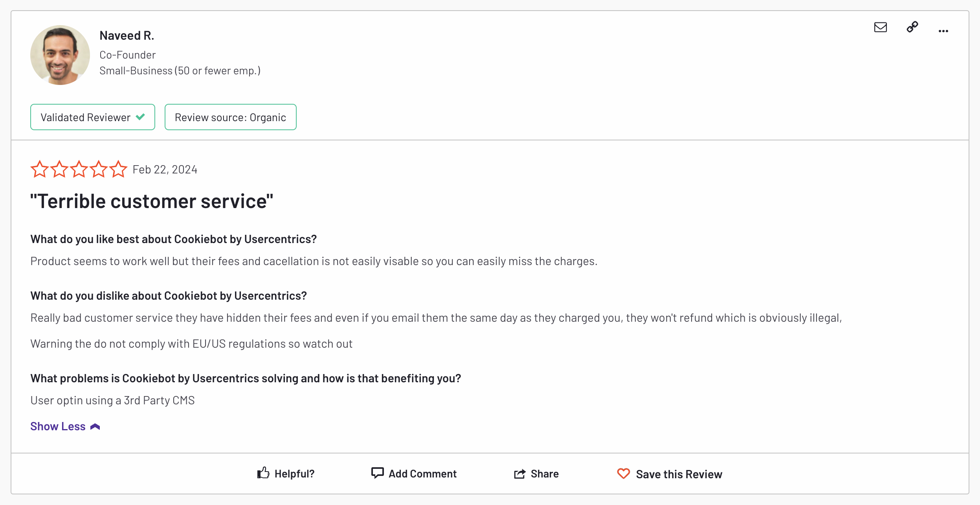The height and width of the screenshot is (505, 980).
Task: Copy the review link using the chain icon
Action: point(912,28)
